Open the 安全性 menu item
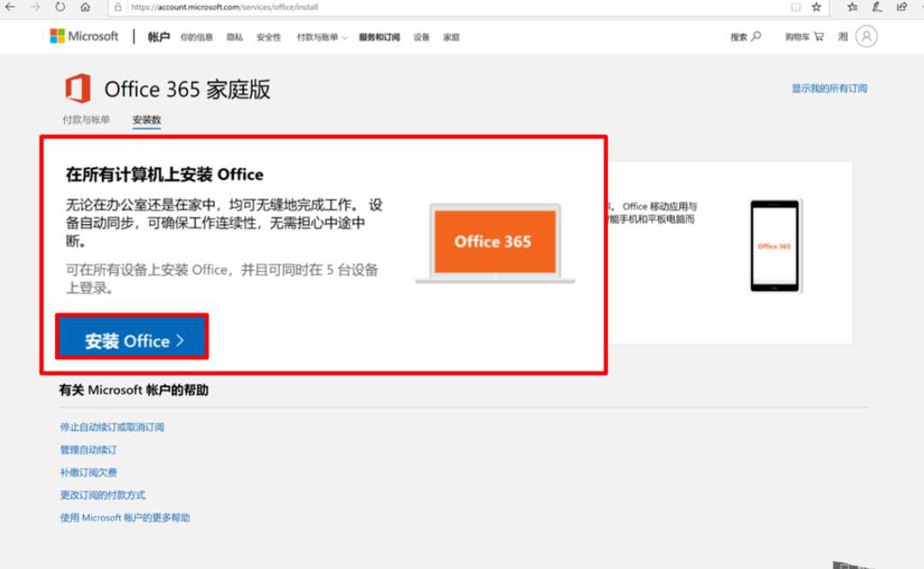The height and width of the screenshot is (569, 924). pyautogui.click(x=269, y=37)
